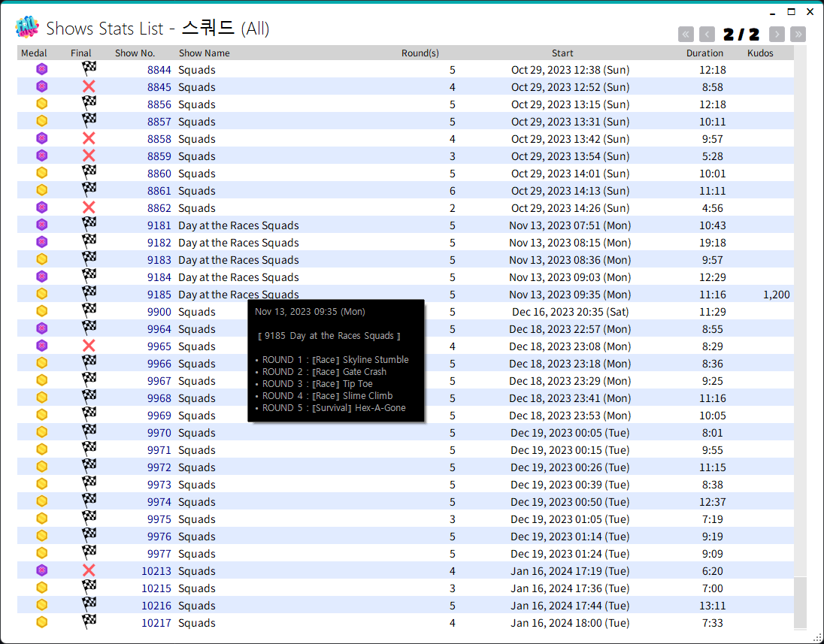This screenshot has height=644, width=824.
Task: Open show number 9181
Action: pos(159,225)
